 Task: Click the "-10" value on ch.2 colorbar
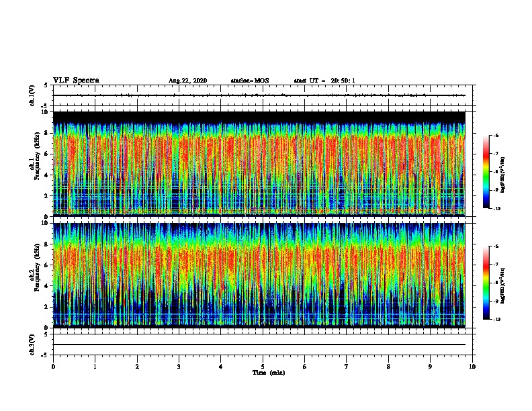(x=496, y=320)
